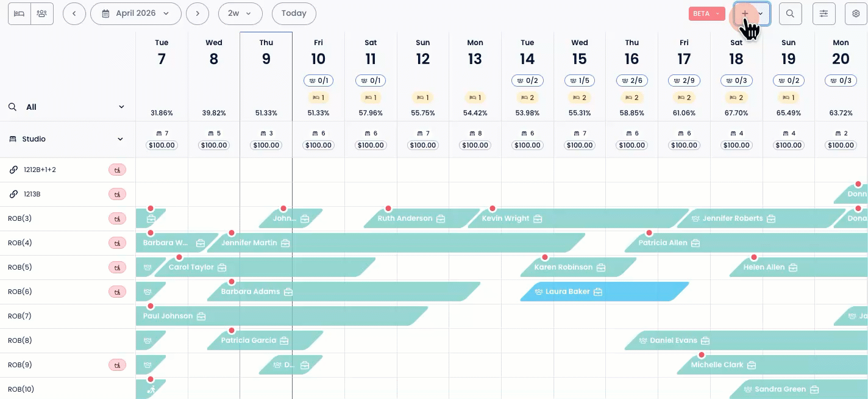
Task: Click the link icon beside room 1213B
Action: click(x=13, y=194)
